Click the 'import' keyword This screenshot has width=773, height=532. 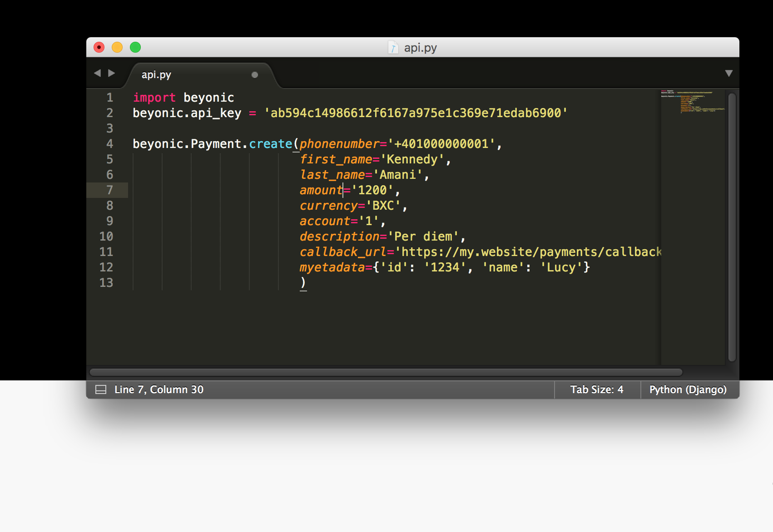(154, 98)
